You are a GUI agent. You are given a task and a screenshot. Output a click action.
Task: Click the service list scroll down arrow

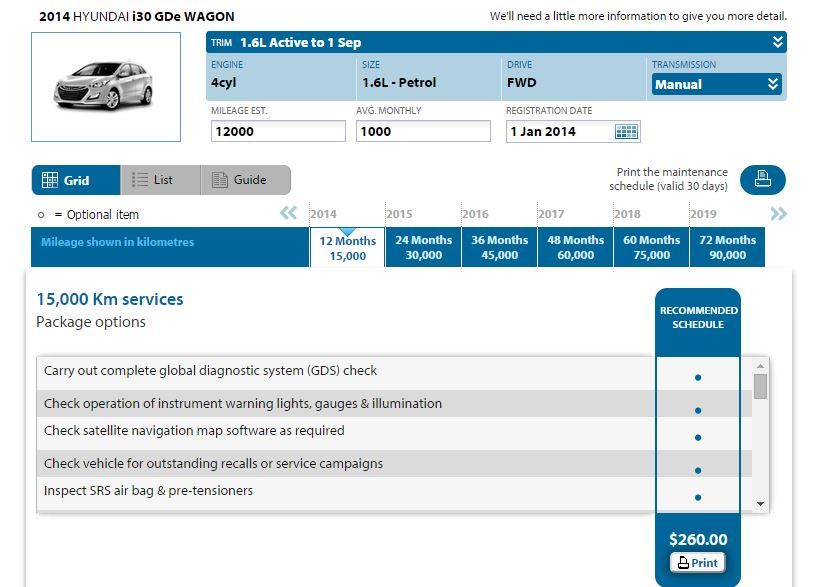pos(760,504)
